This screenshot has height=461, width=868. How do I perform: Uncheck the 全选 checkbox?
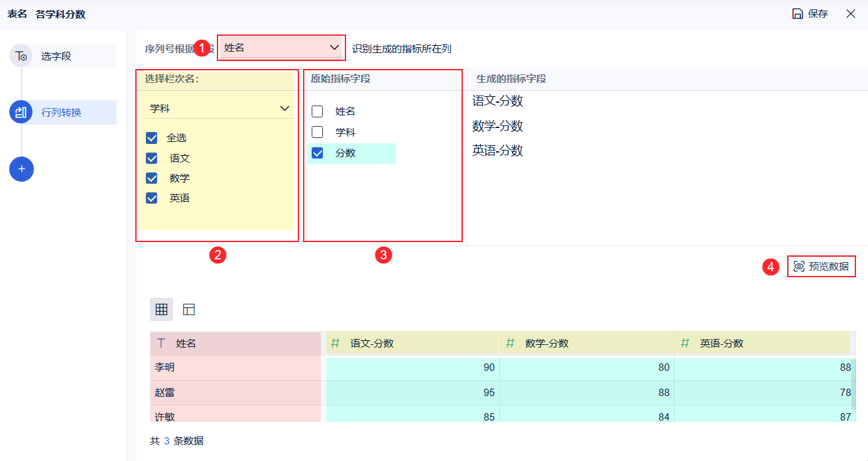pos(152,138)
